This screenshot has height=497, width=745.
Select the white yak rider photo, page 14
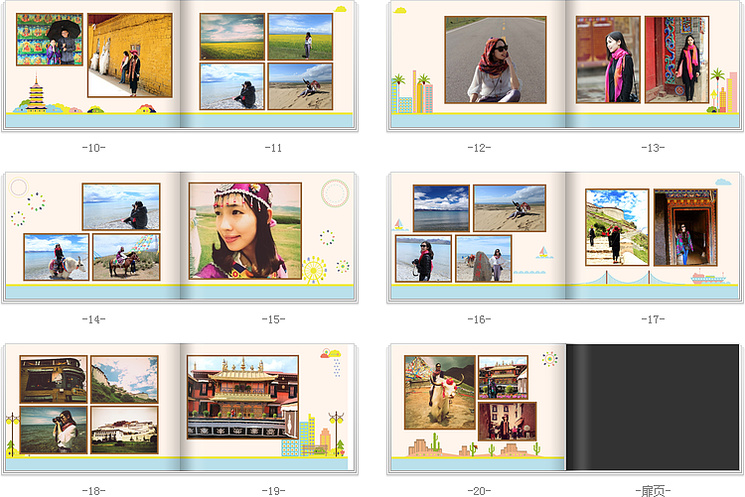pyautogui.click(x=56, y=257)
